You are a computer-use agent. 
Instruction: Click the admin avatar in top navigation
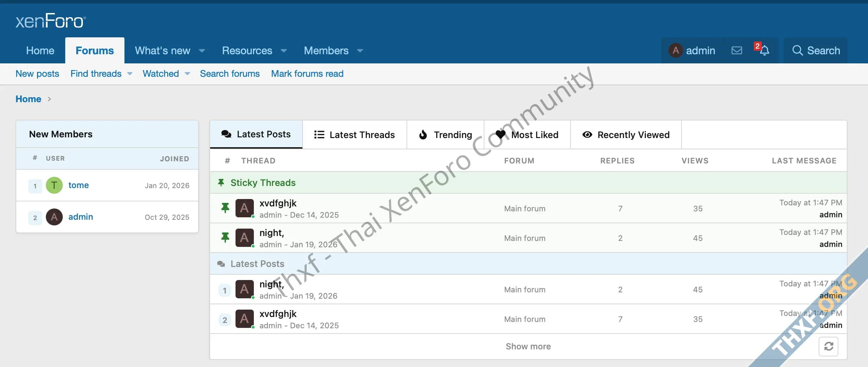[x=676, y=51]
